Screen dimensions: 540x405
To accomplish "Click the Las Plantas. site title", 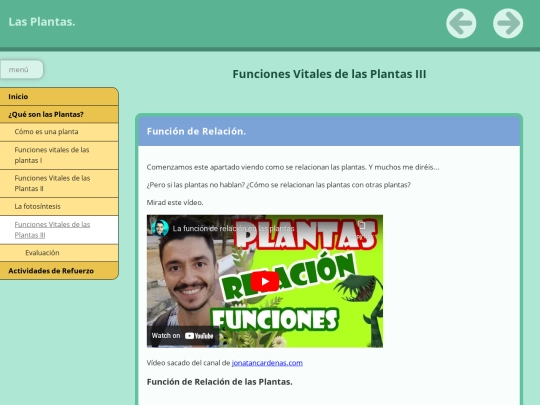I will 42,22.
